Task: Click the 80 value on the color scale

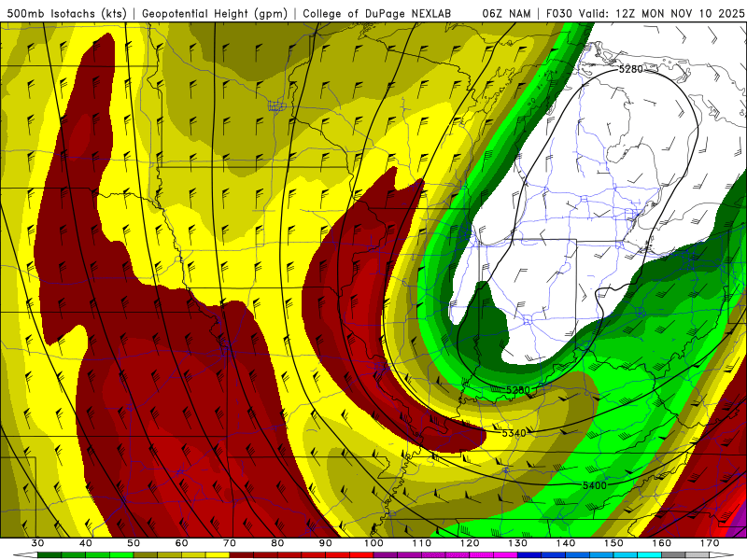Action: [x=277, y=543]
